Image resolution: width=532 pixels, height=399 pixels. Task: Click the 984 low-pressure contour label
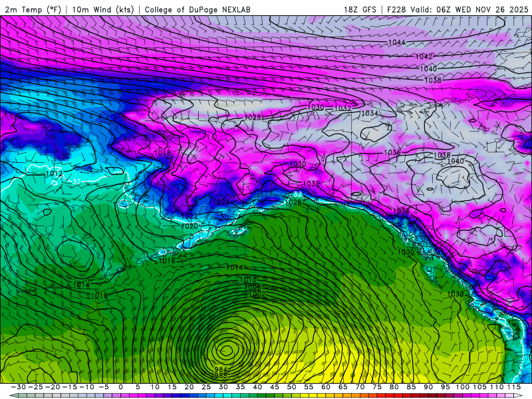pyautogui.click(x=221, y=370)
